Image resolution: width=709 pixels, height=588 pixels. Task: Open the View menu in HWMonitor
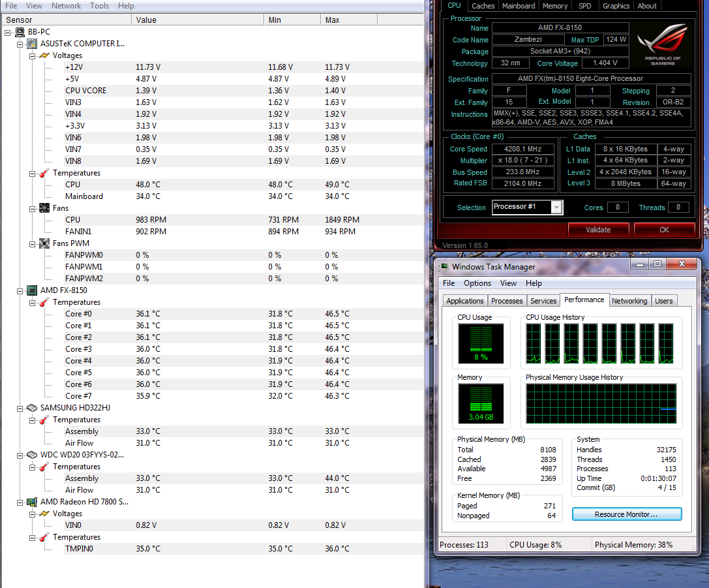(34, 6)
